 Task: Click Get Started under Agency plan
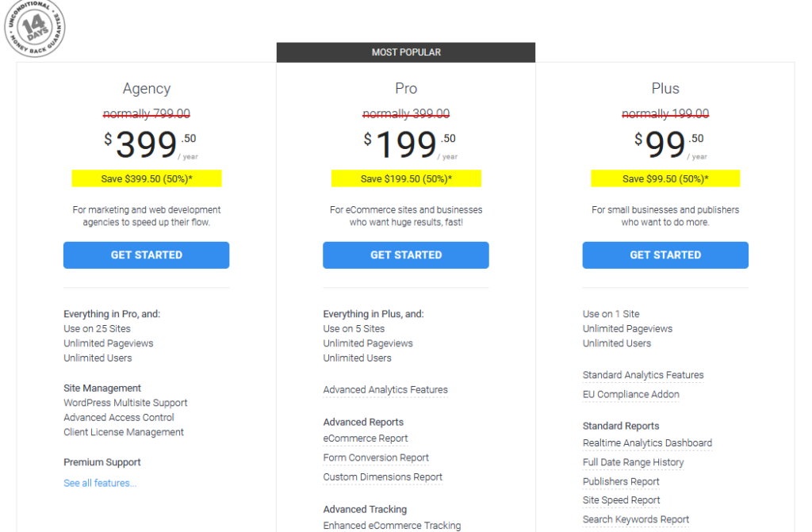146,255
